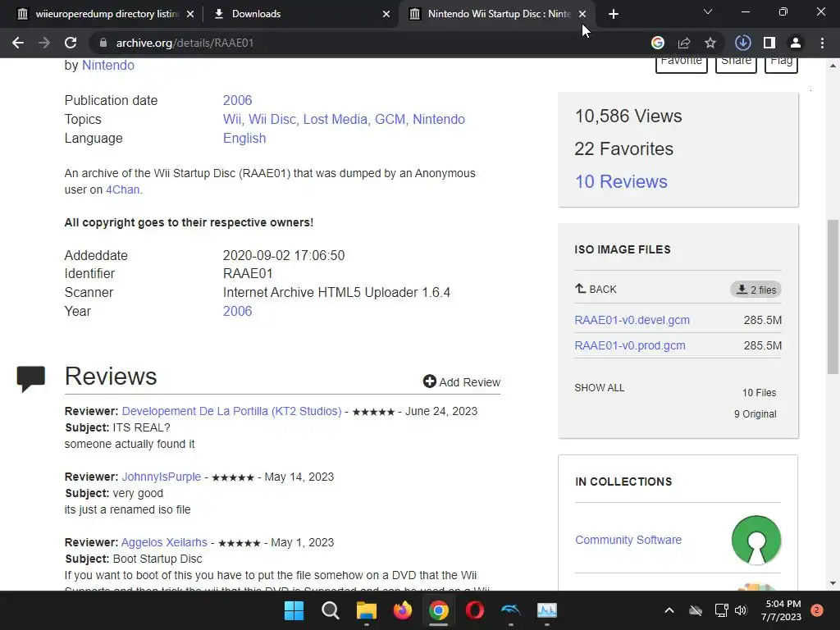Toggle the Chrome side panel icon
The width and height of the screenshot is (840, 630).
[769, 43]
